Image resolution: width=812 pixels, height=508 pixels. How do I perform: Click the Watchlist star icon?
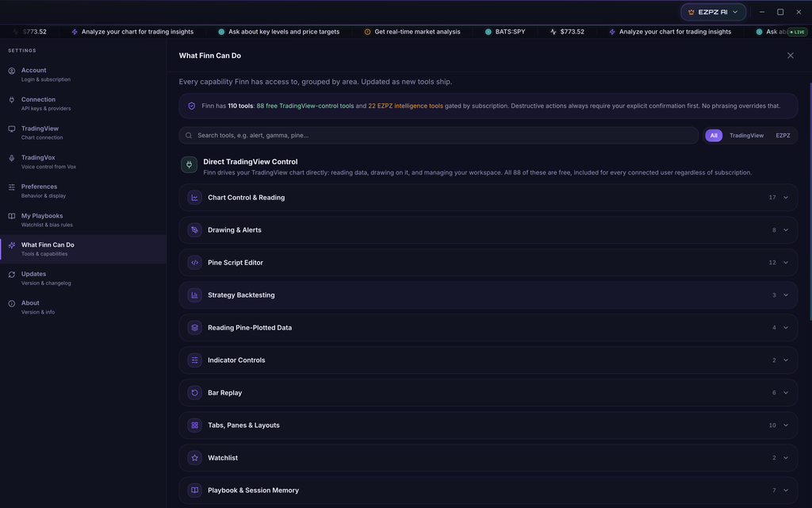[x=195, y=458]
